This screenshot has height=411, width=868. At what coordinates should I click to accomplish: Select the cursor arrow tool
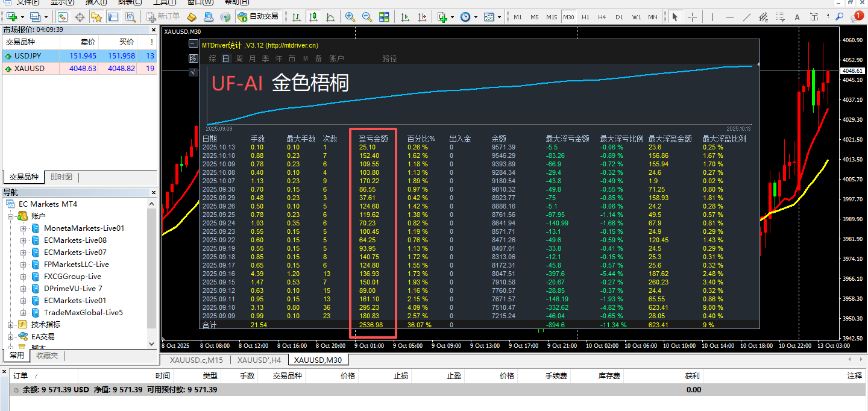[675, 17]
